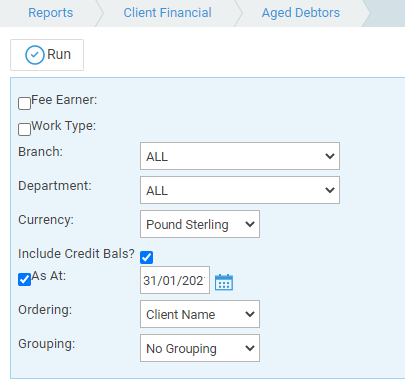Go to the Aged Debtors breadcrumb
405x381 pixels.
point(301,13)
